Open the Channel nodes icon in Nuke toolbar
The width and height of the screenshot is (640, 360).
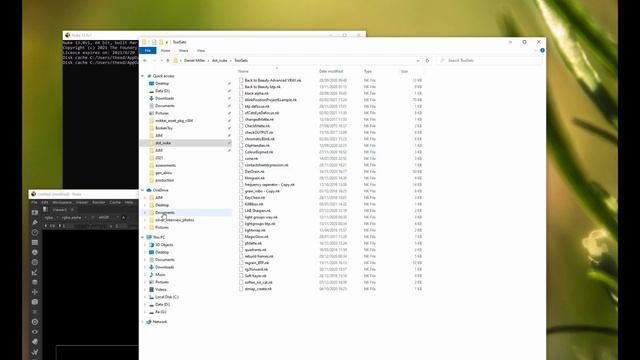point(35,242)
